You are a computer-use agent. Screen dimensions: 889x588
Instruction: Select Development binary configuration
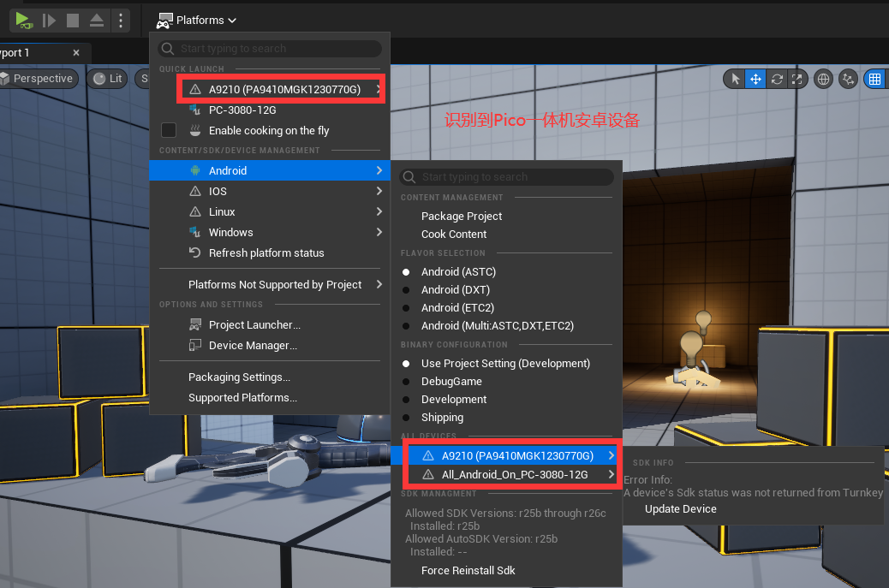tap(454, 400)
